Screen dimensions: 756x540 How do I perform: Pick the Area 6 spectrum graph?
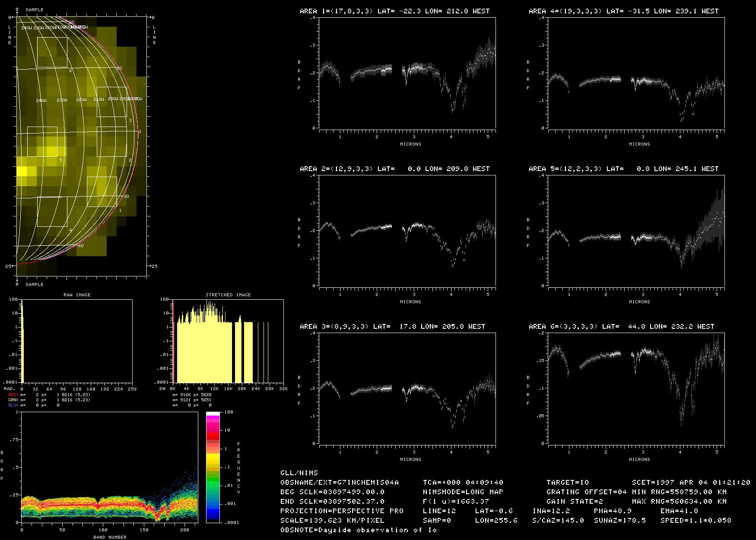tap(636, 389)
